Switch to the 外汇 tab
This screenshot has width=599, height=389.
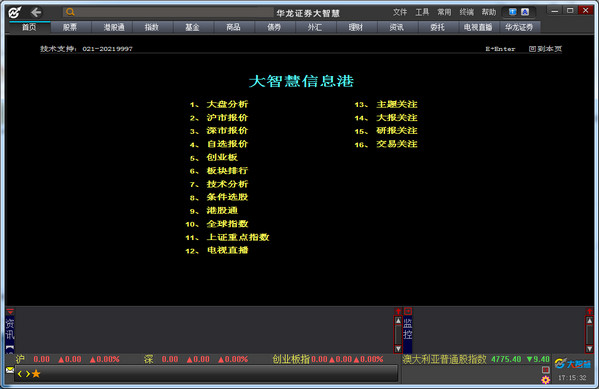pyautogui.click(x=315, y=27)
